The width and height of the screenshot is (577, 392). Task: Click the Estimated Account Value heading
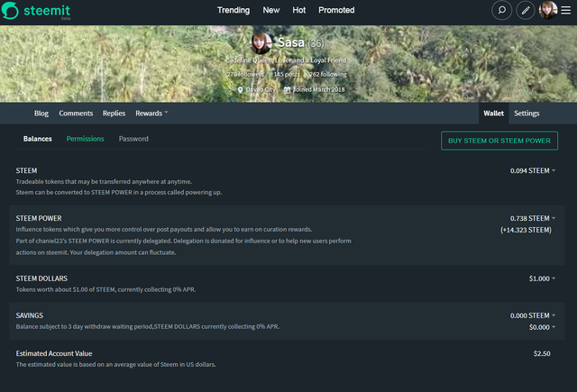tap(54, 354)
